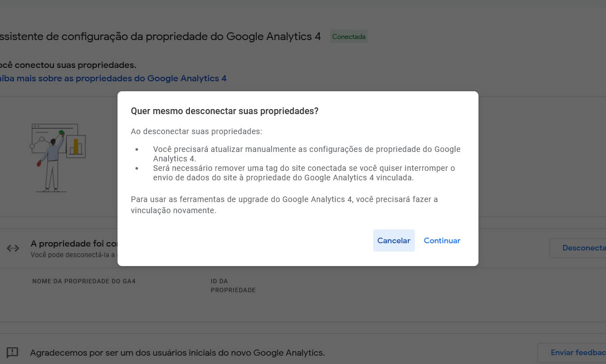Click the Conectada status badge

pyautogui.click(x=349, y=37)
